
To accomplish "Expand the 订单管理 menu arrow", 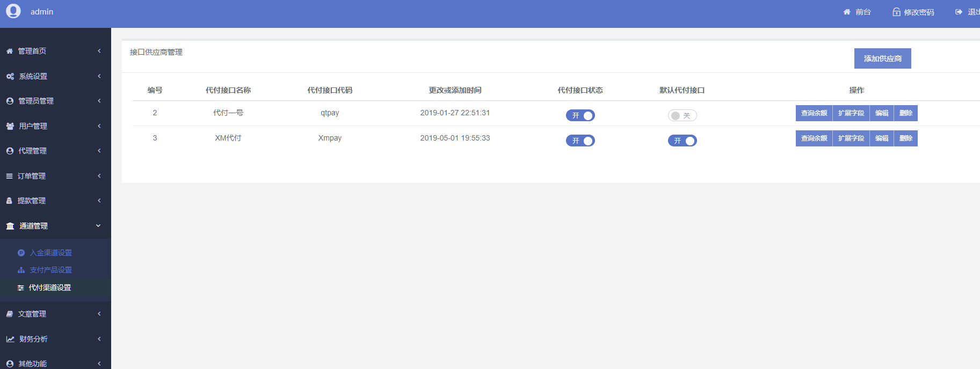I will (99, 176).
